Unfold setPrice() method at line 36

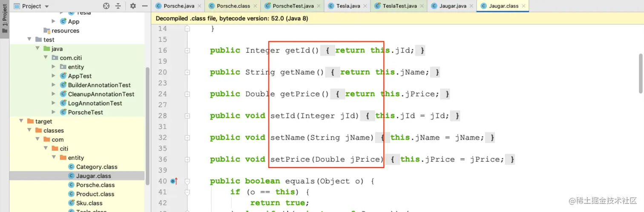pyautogui.click(x=187, y=159)
